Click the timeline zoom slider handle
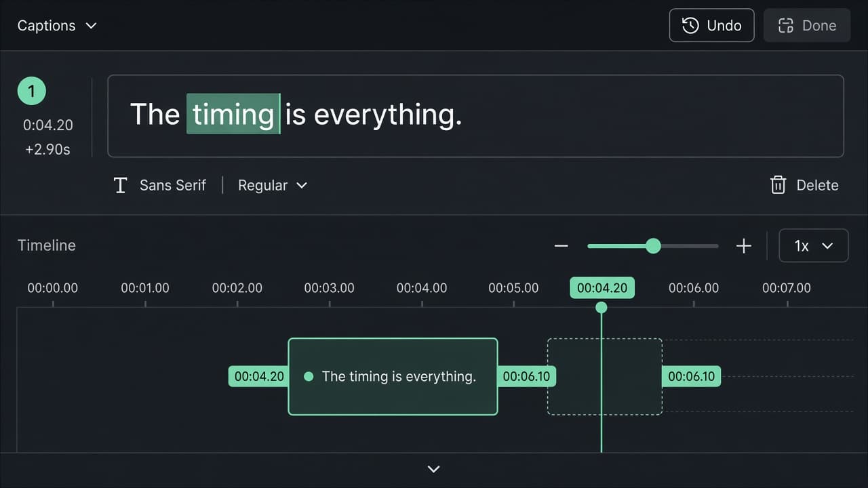The height and width of the screenshot is (488, 868). (x=653, y=245)
